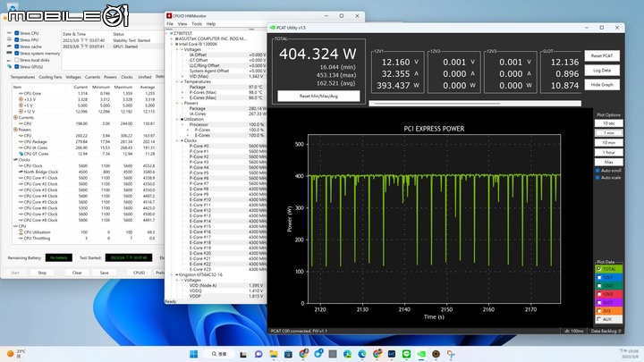Screen dimensions: 644x362
Task: Open Task View on the taskbar
Action: (x=243, y=354)
